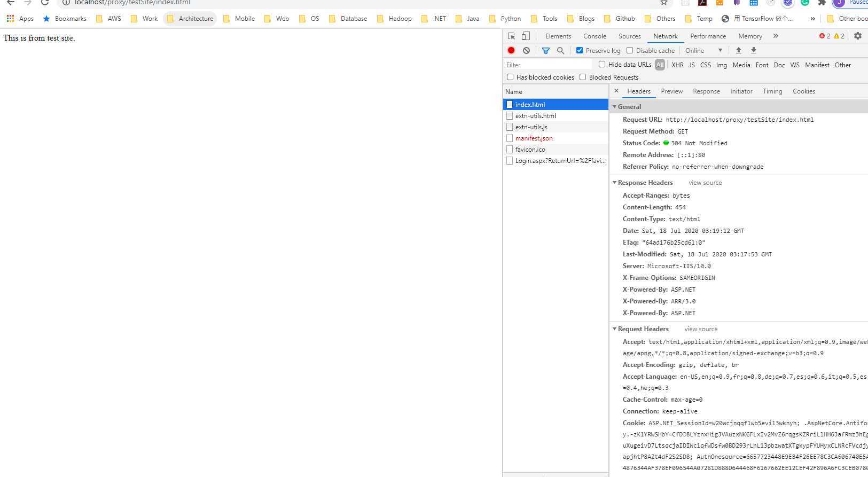Image resolution: width=868 pixels, height=477 pixels.
Task: Open DevTools settings gear
Action: click(x=857, y=36)
